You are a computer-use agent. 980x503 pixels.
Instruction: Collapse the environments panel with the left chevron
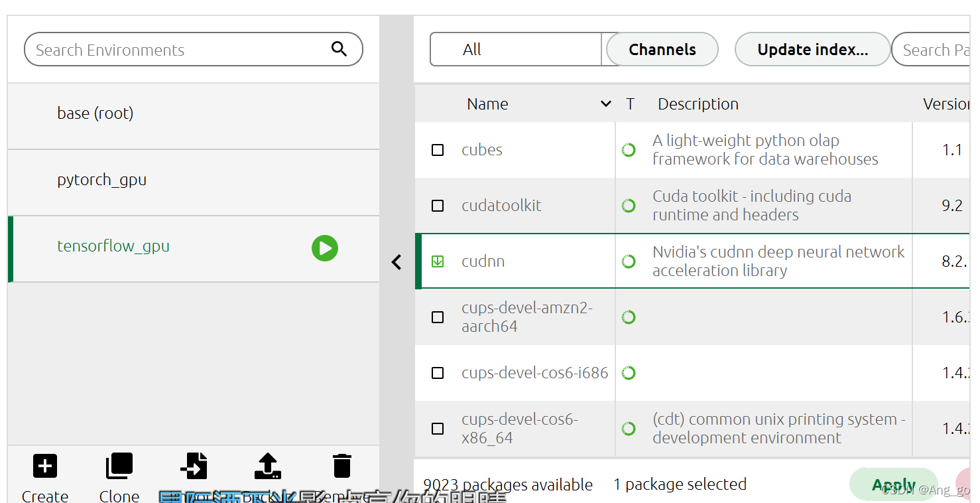coord(397,262)
